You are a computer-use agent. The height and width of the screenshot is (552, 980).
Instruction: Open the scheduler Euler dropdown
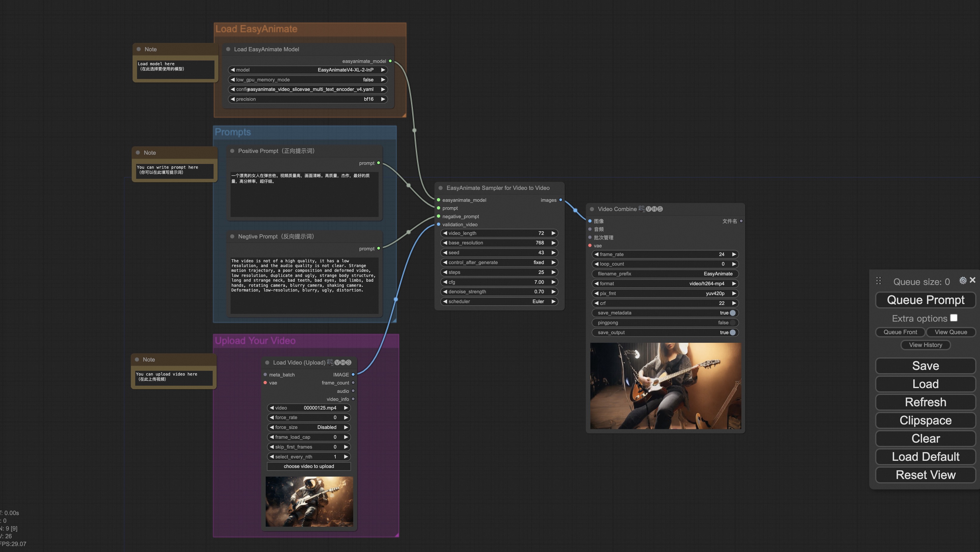pos(499,302)
